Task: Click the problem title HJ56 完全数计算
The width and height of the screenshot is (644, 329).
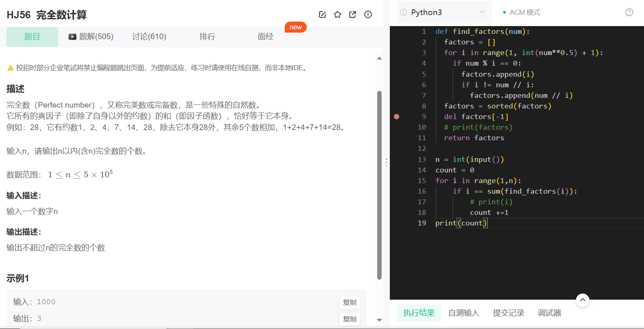Action: pos(47,15)
